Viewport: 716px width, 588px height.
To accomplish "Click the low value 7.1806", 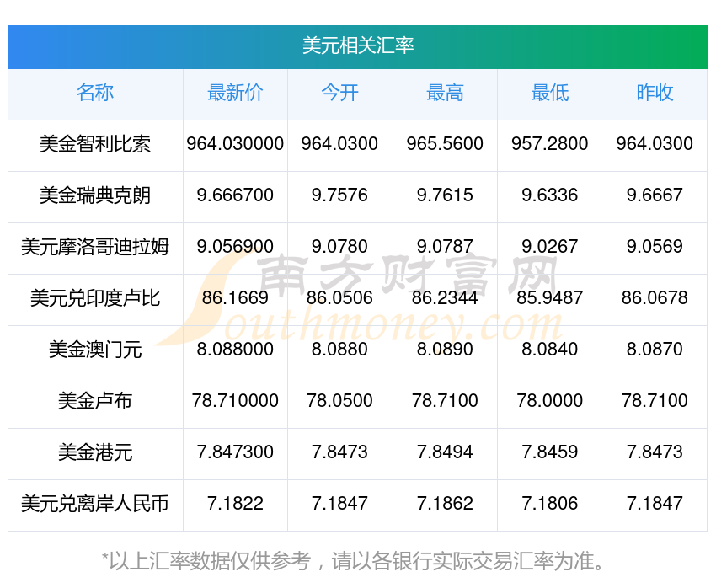I will pyautogui.click(x=550, y=504).
